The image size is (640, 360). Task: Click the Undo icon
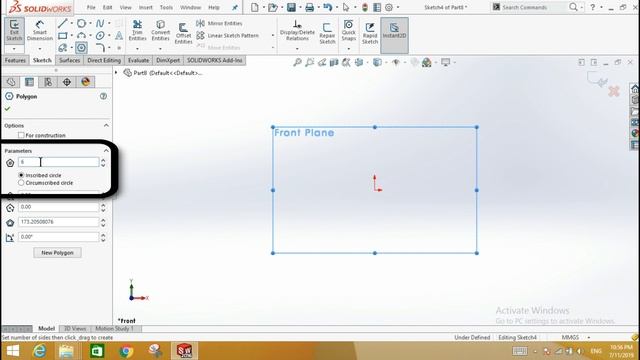click(327, 7)
